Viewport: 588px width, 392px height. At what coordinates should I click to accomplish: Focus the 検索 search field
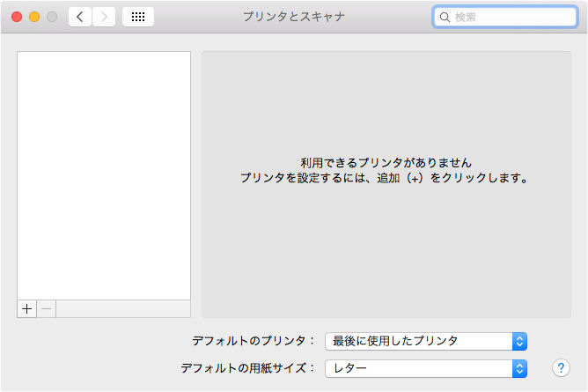coord(511,17)
